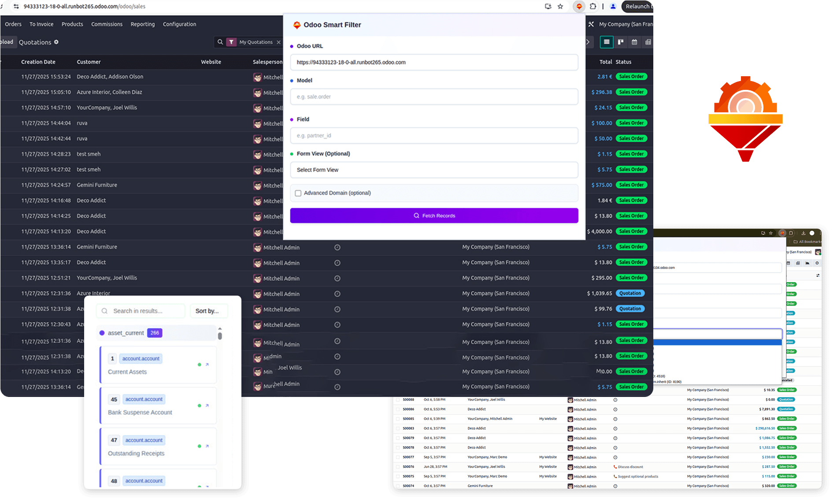The width and height of the screenshot is (837, 504).
Task: Open the Reporting menu
Action: click(x=142, y=24)
